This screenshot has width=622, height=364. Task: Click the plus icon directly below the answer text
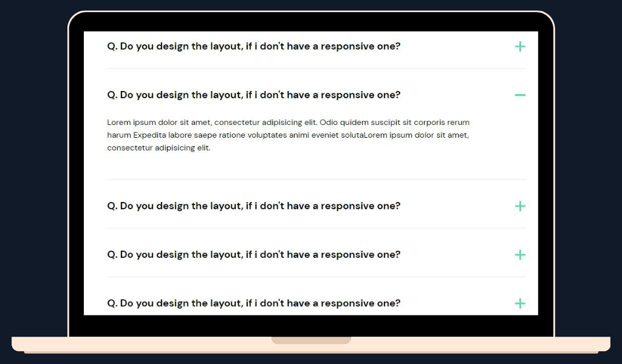coord(519,206)
